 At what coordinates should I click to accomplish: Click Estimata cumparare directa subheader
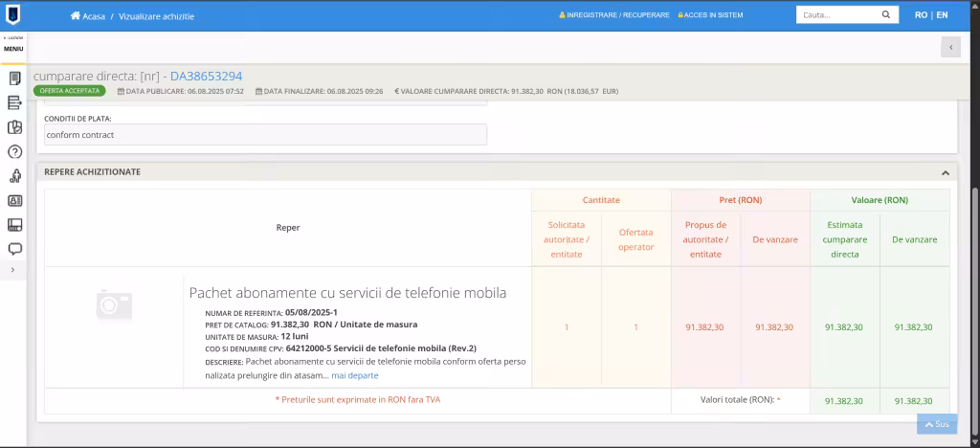click(x=844, y=239)
